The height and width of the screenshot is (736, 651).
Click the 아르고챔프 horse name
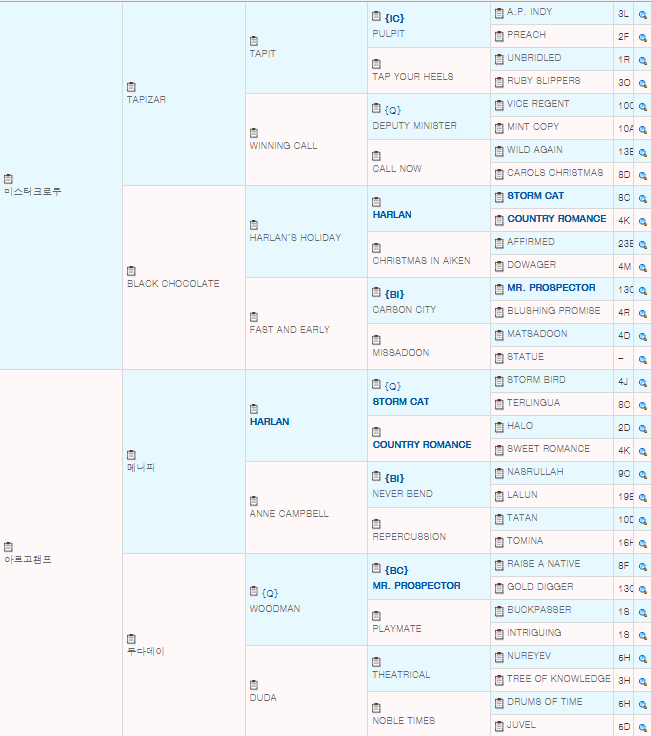(28, 560)
